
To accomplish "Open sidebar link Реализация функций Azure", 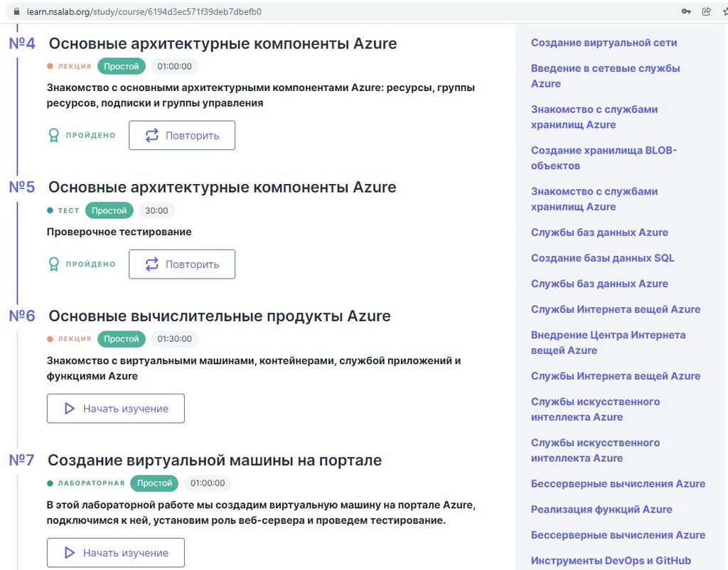I will (x=601, y=509).
